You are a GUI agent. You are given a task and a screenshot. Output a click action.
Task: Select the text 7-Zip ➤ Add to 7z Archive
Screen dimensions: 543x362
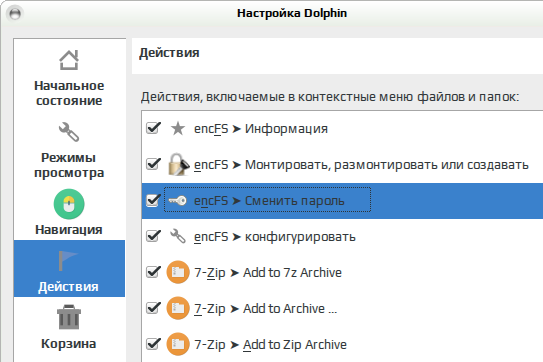click(268, 273)
